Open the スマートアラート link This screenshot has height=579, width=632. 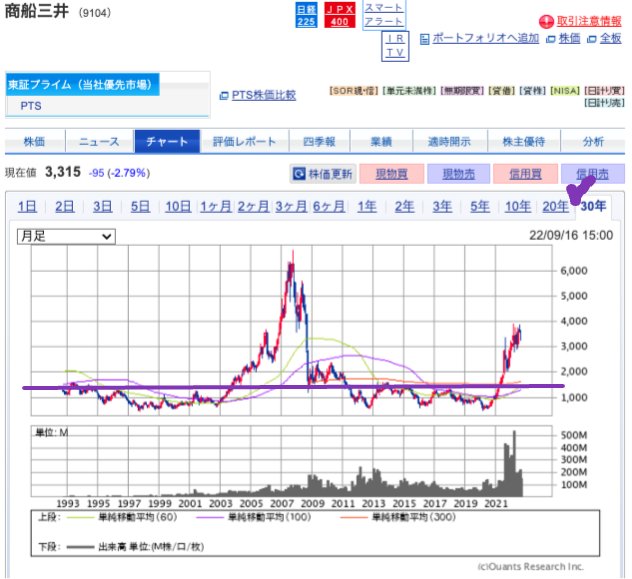click(384, 15)
